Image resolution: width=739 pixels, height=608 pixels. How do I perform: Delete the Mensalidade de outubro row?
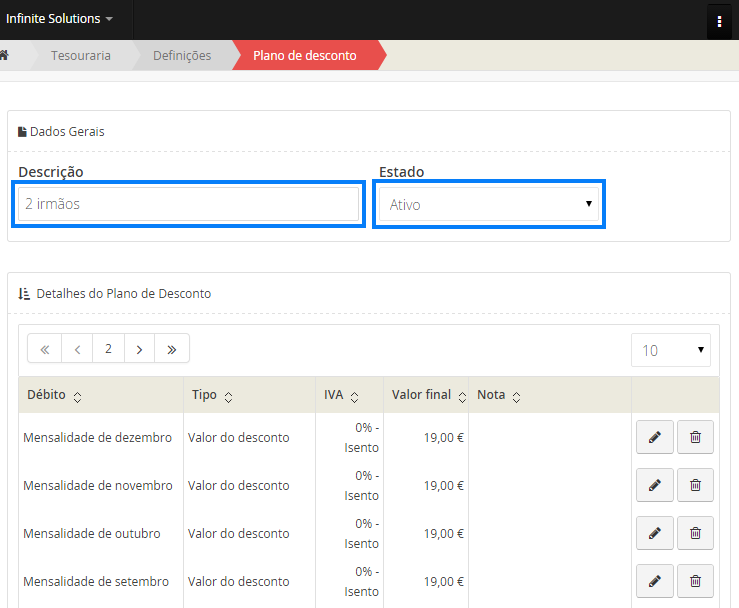click(695, 533)
